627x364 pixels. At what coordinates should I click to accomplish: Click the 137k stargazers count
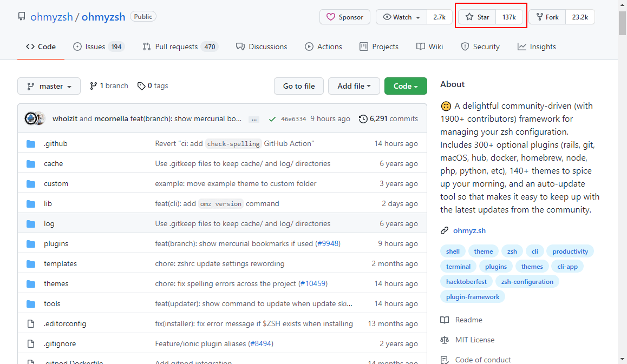pyautogui.click(x=510, y=17)
